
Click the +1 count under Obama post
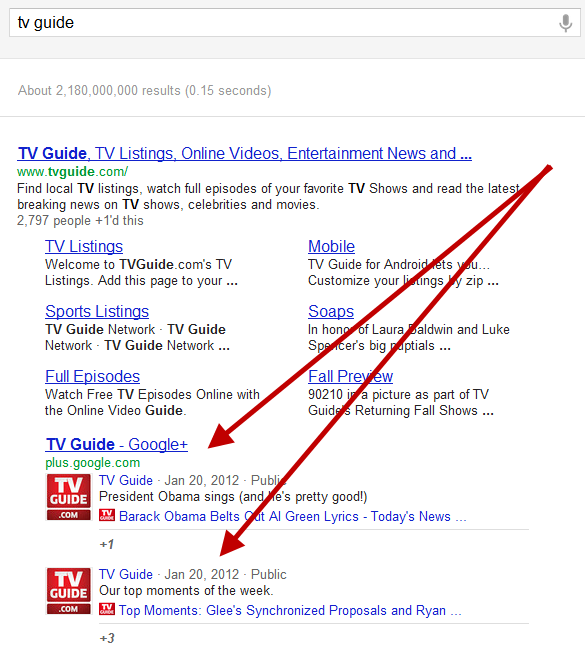coord(107,544)
